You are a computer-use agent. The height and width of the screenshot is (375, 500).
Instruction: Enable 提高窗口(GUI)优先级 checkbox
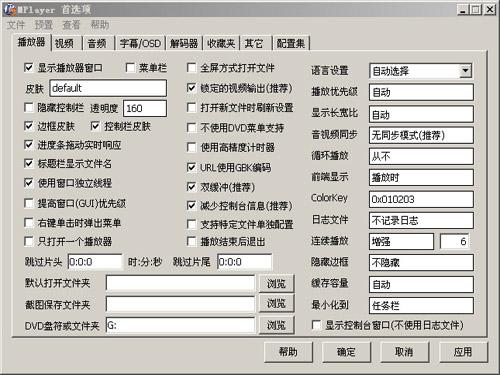(29, 203)
